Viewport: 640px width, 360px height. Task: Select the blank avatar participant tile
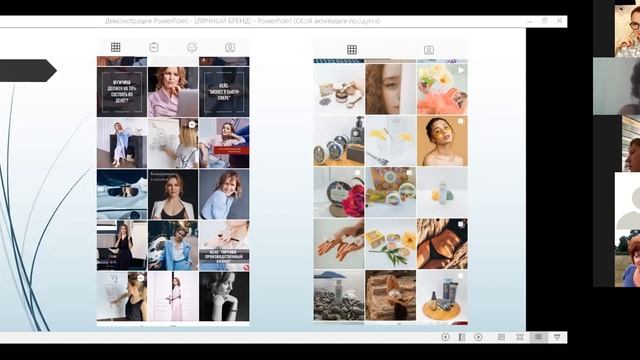coord(627,201)
